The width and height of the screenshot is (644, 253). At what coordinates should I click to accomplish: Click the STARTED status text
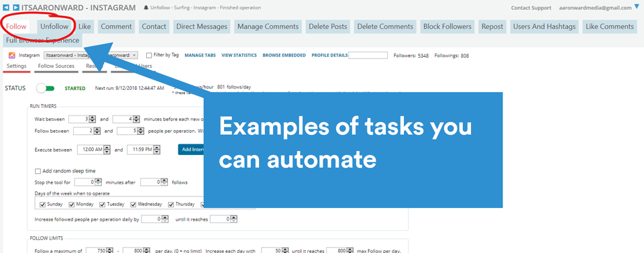point(75,89)
